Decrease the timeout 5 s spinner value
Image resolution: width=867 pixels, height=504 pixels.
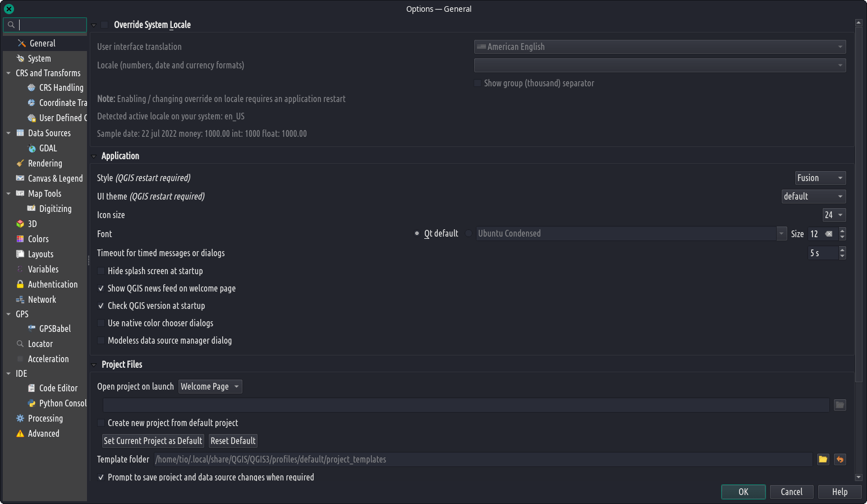tap(842, 256)
